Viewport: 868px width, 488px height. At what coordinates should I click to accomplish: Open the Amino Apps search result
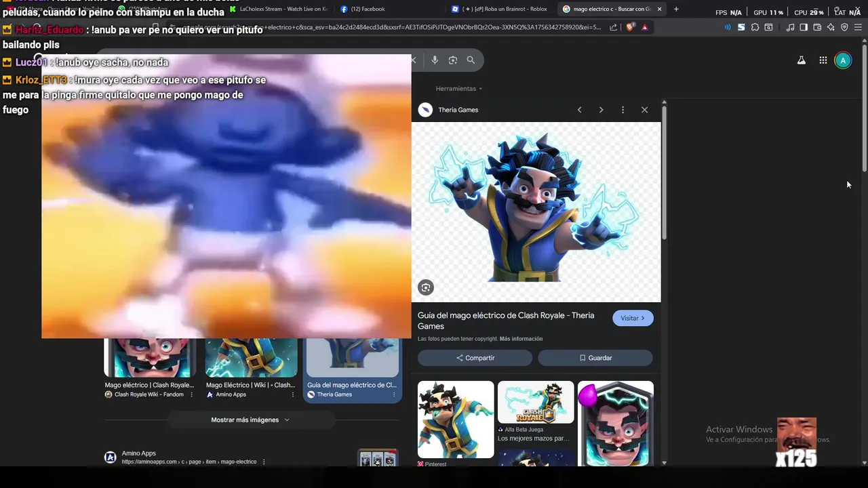coord(139,453)
